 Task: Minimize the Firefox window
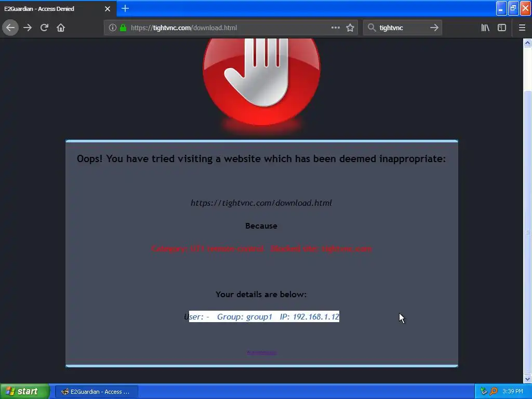tap(501, 8)
